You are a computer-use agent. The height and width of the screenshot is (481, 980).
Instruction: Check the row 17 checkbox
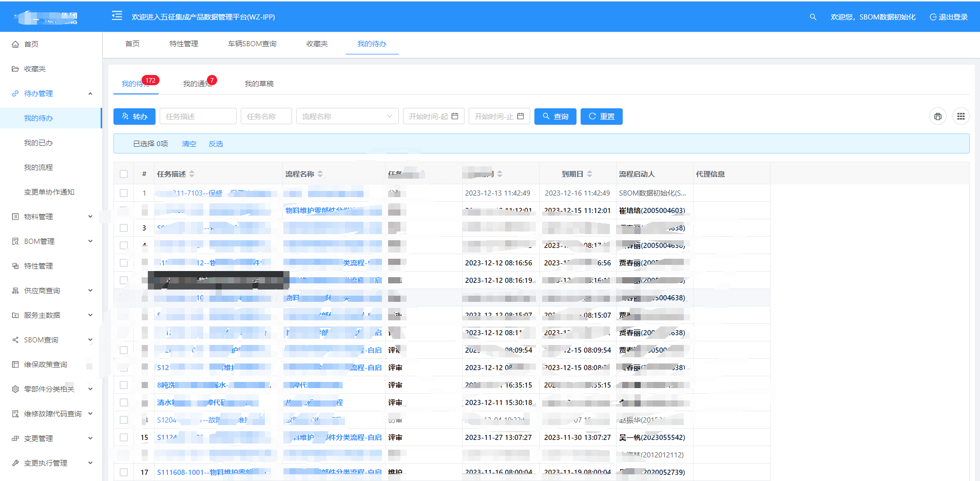click(x=124, y=472)
